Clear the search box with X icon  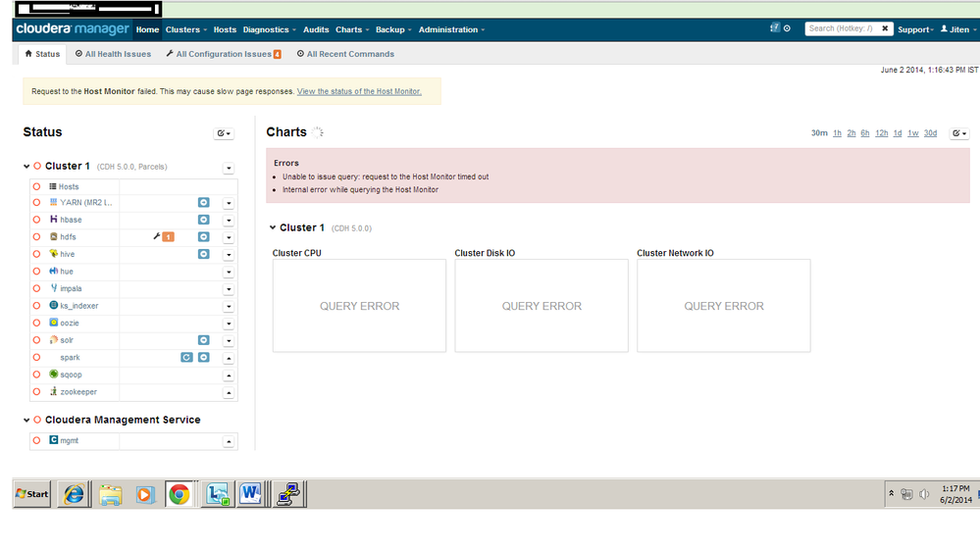pyautogui.click(x=885, y=28)
